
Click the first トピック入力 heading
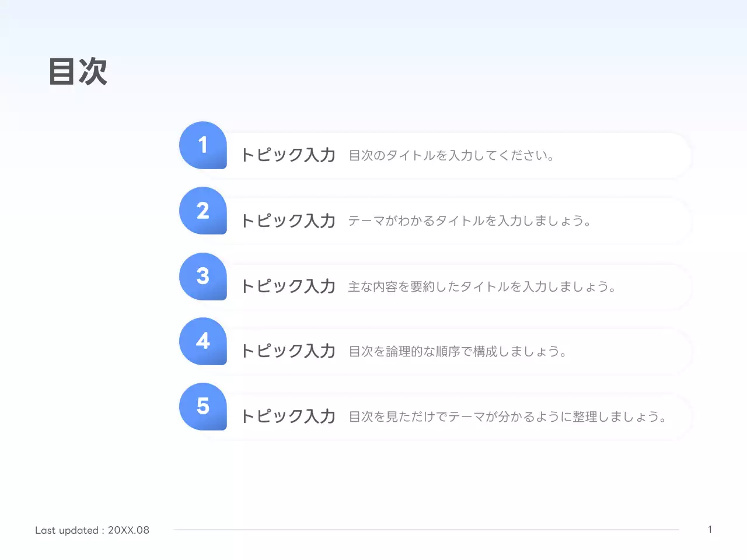[x=288, y=156]
